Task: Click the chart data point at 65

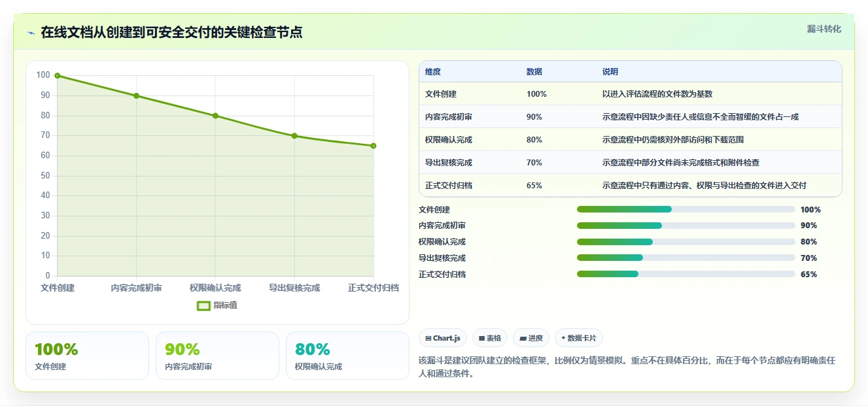Action: point(373,146)
